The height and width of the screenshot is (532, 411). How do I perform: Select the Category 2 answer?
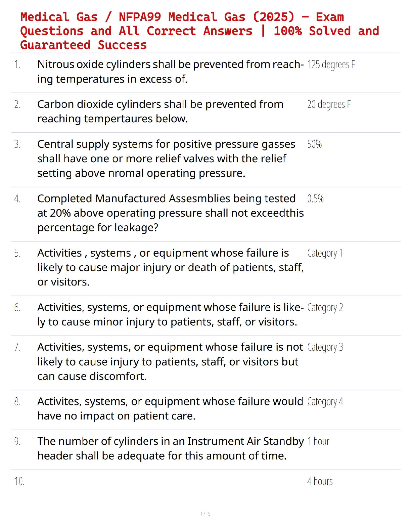(325, 308)
